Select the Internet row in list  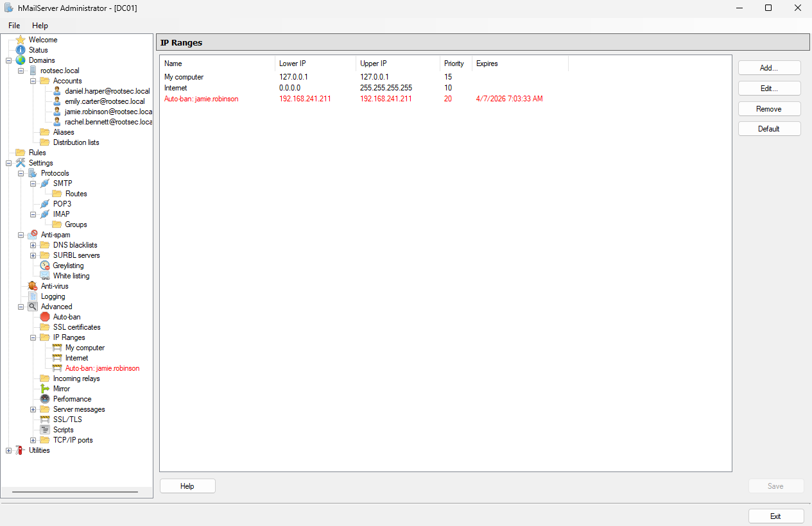(445, 88)
